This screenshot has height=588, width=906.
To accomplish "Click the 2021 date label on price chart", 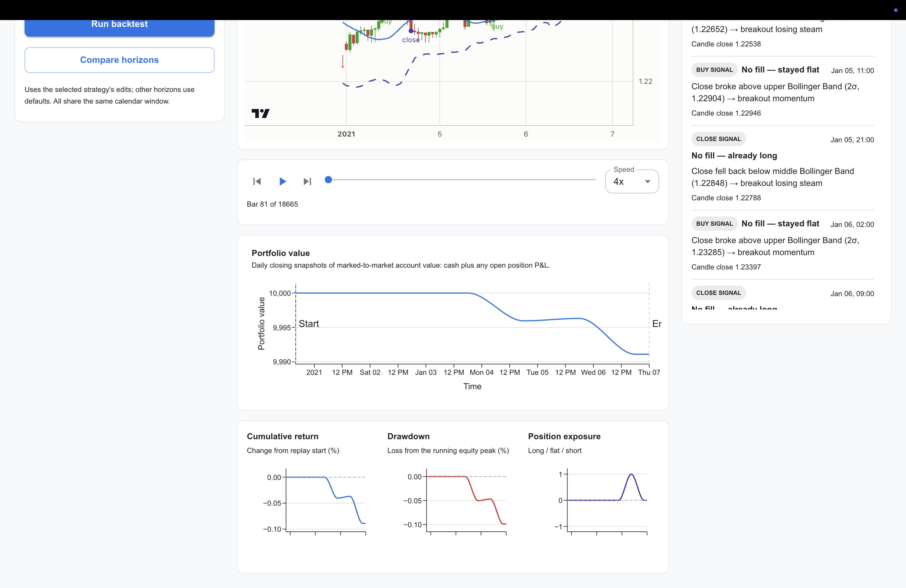I will click(346, 134).
